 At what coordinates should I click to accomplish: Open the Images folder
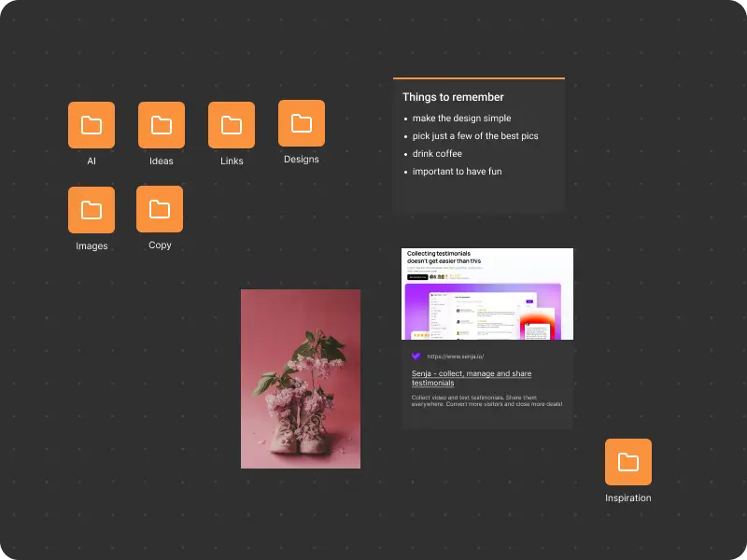click(91, 209)
